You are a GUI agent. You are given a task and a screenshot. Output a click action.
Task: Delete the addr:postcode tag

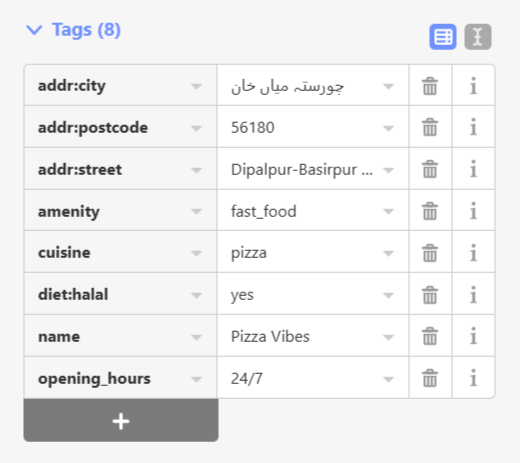pyautogui.click(x=430, y=127)
